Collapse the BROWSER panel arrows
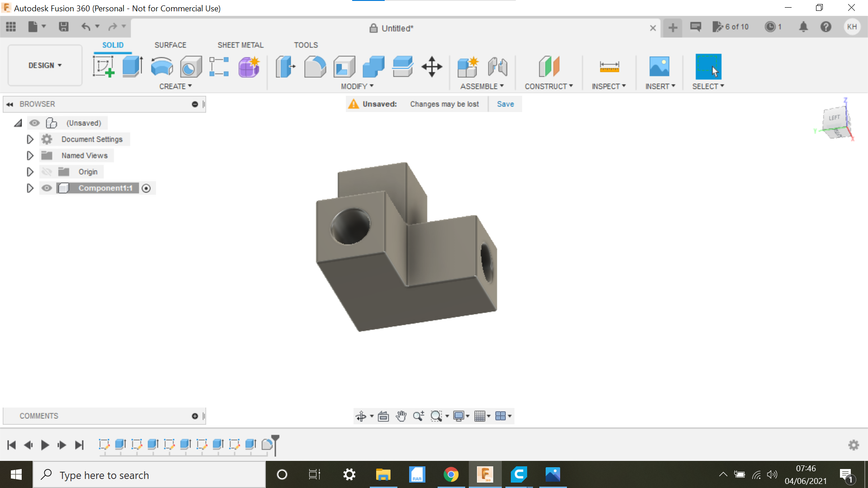868x488 pixels. (9, 104)
